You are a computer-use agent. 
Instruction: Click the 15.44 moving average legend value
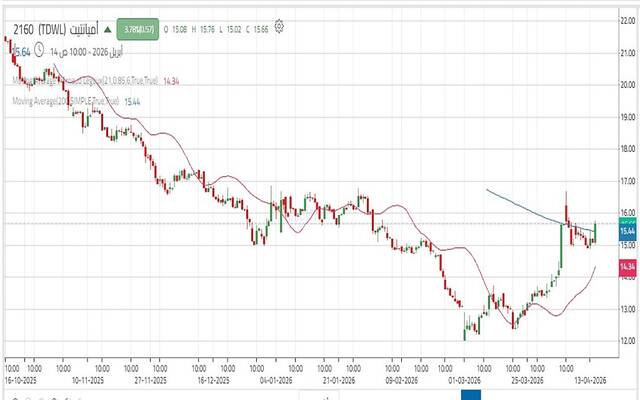(131, 102)
